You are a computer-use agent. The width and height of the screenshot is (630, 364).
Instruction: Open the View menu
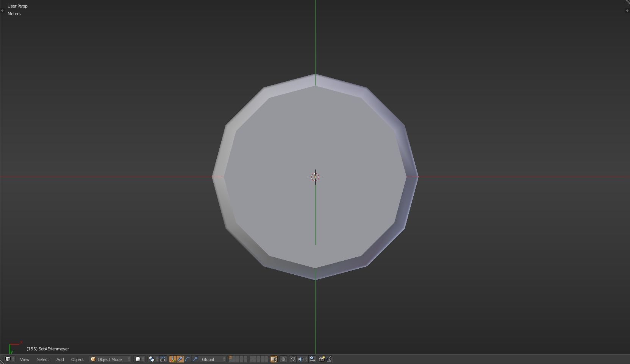25,359
